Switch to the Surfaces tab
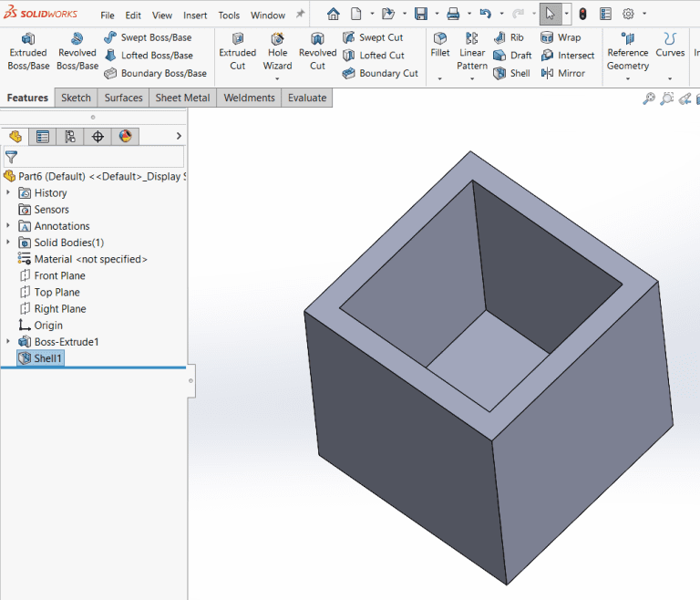Image resolution: width=700 pixels, height=600 pixels. click(x=123, y=98)
